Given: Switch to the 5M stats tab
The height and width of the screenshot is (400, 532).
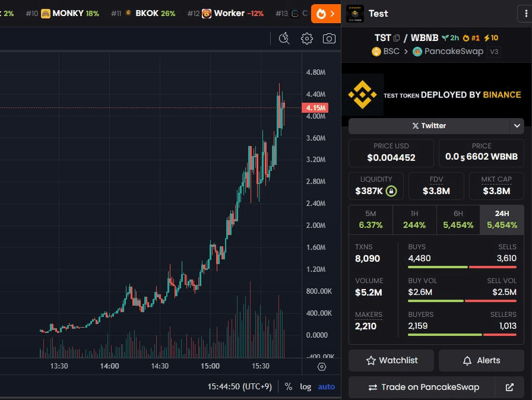Looking at the screenshot, I should click(x=370, y=220).
